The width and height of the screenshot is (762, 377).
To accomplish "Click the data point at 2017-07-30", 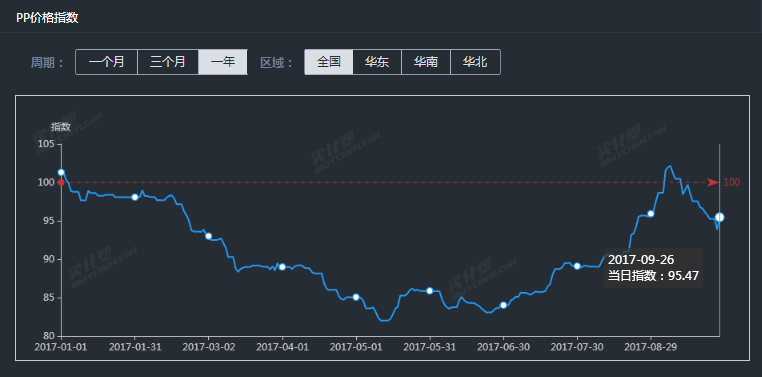I will (x=577, y=266).
